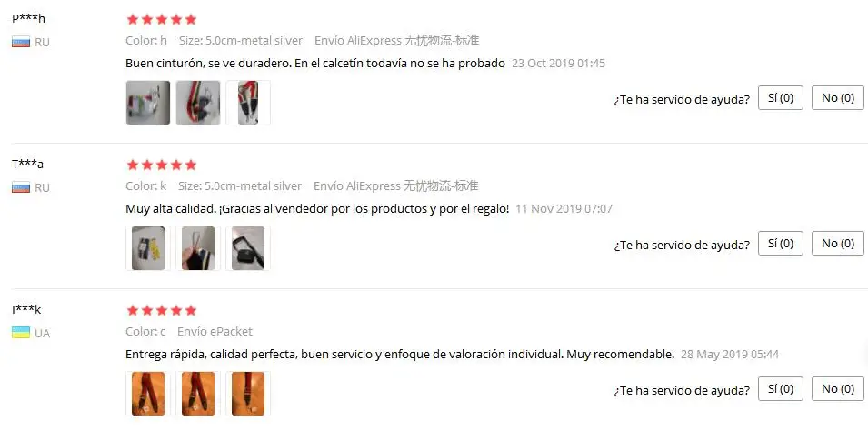Screen dimensions: 868x431
Task: Click the five-star rating in P***h's review
Action: tap(162, 20)
